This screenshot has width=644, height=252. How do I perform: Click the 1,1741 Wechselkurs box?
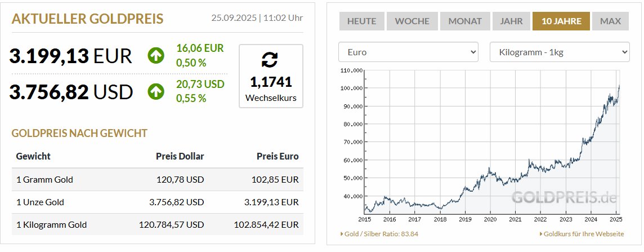(x=271, y=76)
